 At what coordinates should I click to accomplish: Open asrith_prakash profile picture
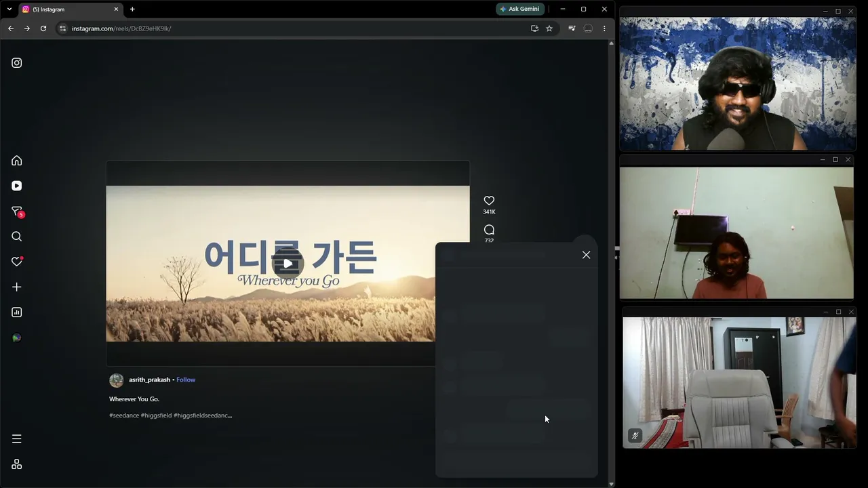[117, 380]
